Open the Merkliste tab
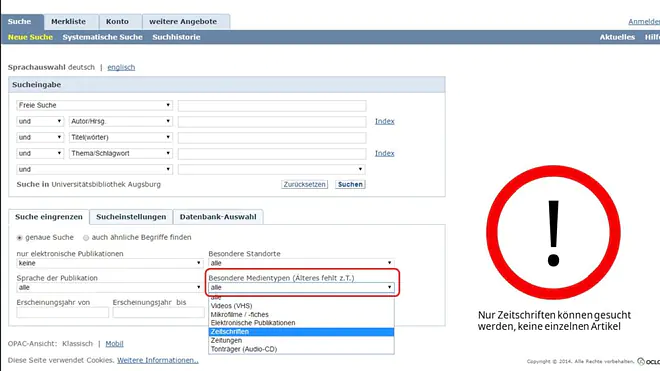 [68, 21]
